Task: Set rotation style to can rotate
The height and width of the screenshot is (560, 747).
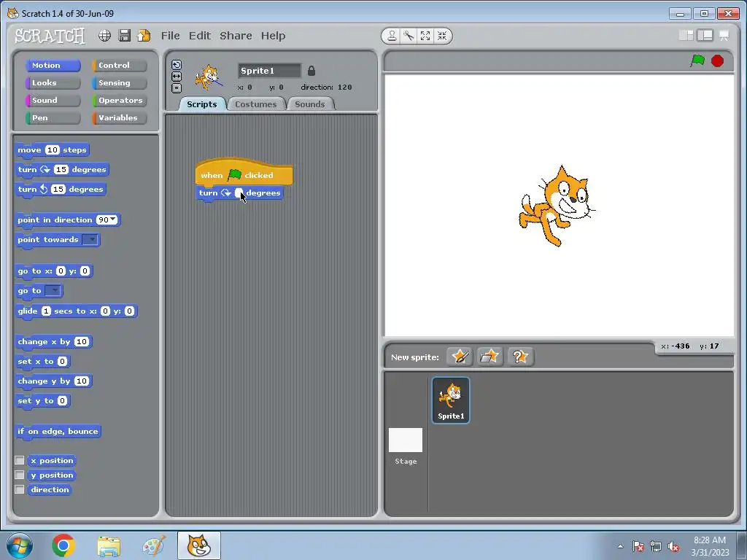Action: 177,65
